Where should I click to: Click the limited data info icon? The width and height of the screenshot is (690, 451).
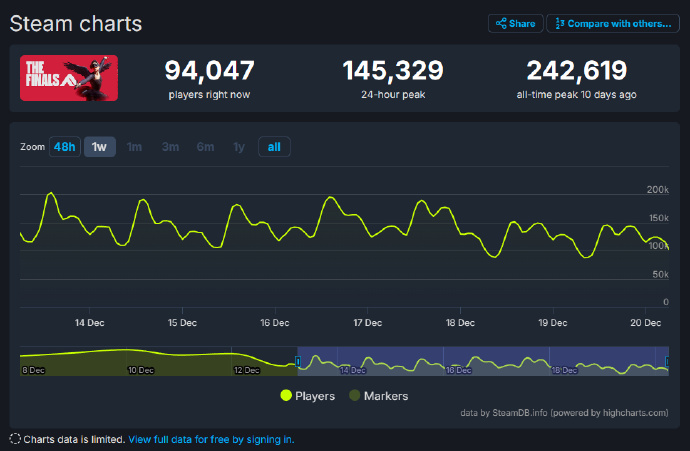(15, 439)
